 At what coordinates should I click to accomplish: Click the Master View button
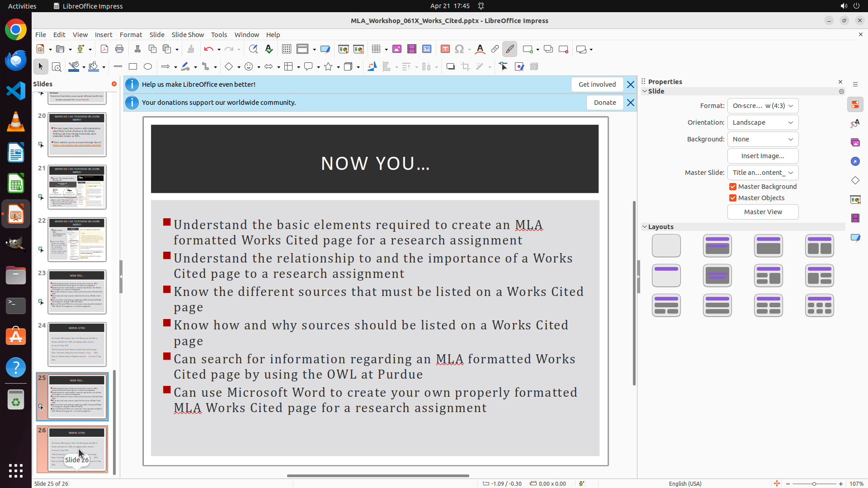pos(763,212)
